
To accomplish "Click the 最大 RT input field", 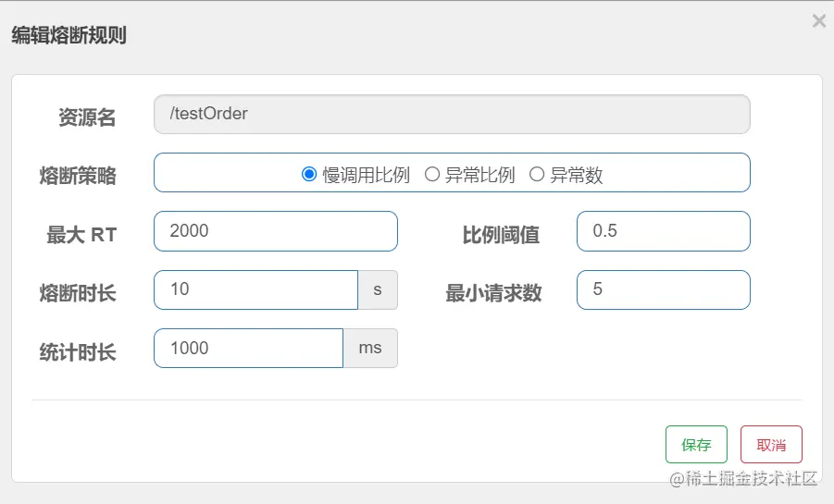I will (x=276, y=231).
